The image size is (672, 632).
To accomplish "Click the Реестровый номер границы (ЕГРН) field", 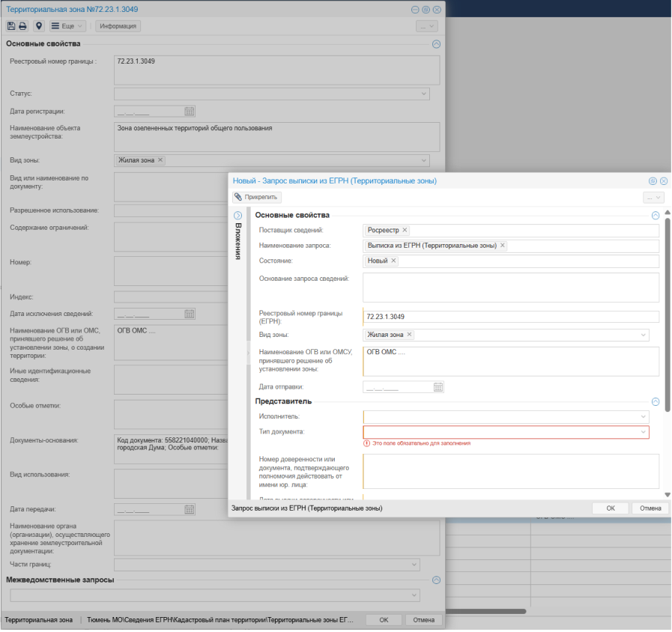I will coord(510,317).
